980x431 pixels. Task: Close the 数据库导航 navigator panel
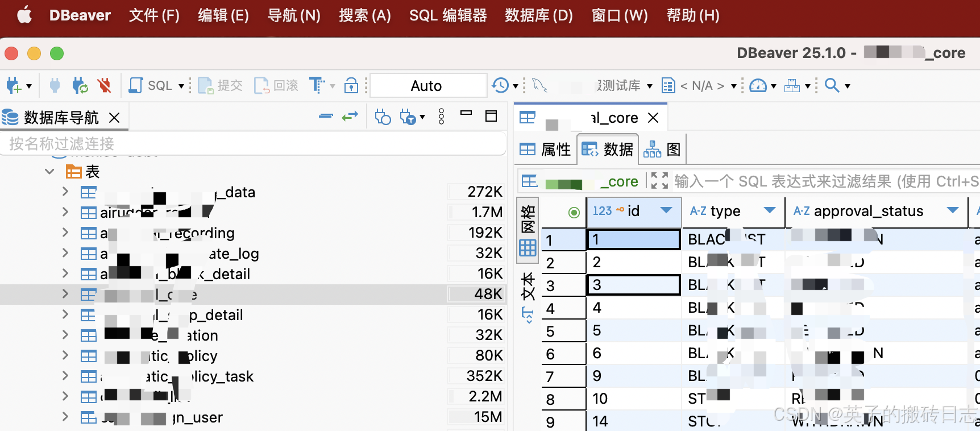(114, 118)
